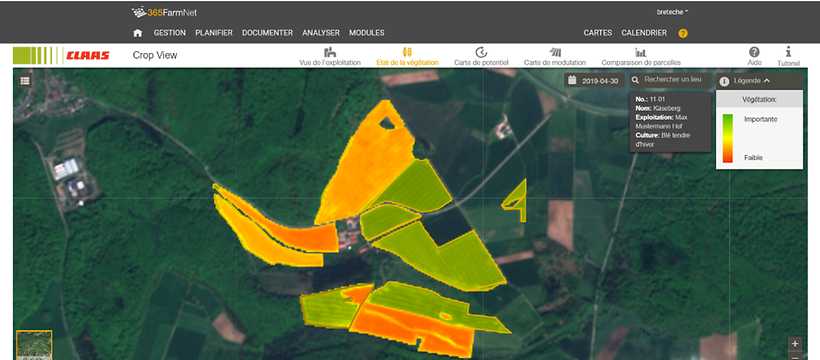Open the 2019-04-30 date picker
The width and height of the screenshot is (820, 360).
595,81
